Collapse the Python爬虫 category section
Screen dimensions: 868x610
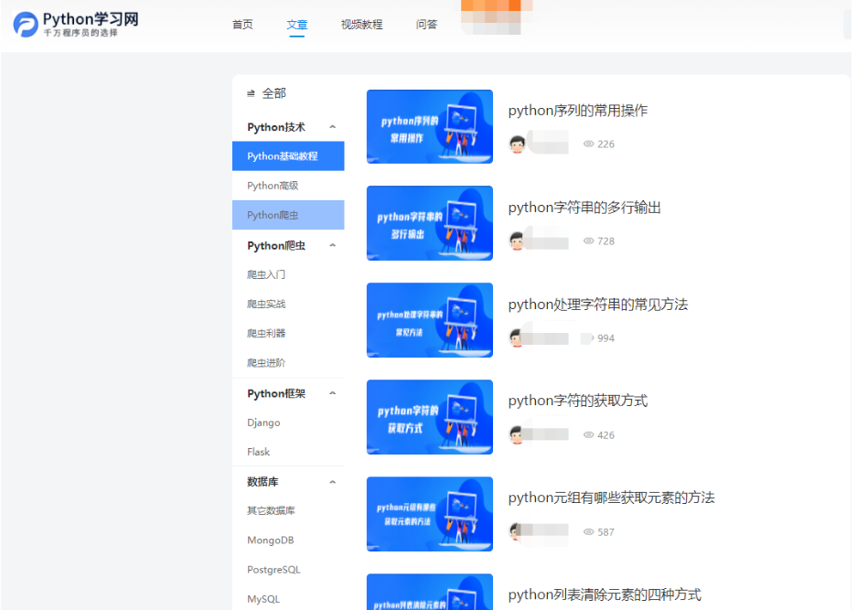332,245
